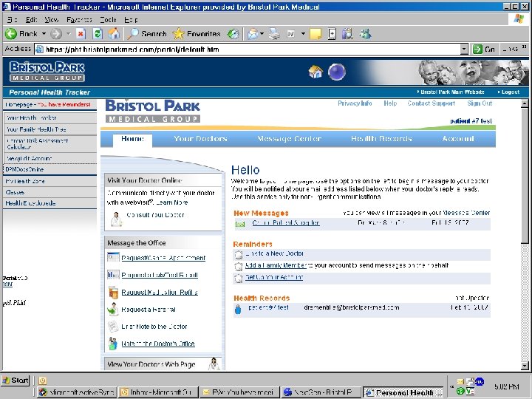
Task: Open the Edit menu
Action: [32, 20]
